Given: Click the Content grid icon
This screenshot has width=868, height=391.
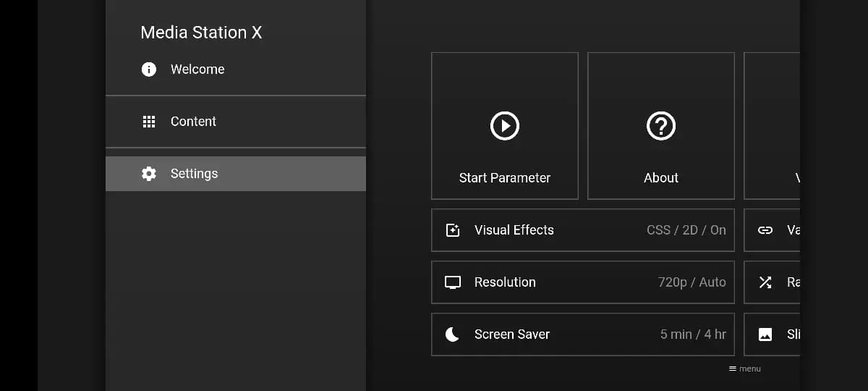Looking at the screenshot, I should pyautogui.click(x=149, y=122).
